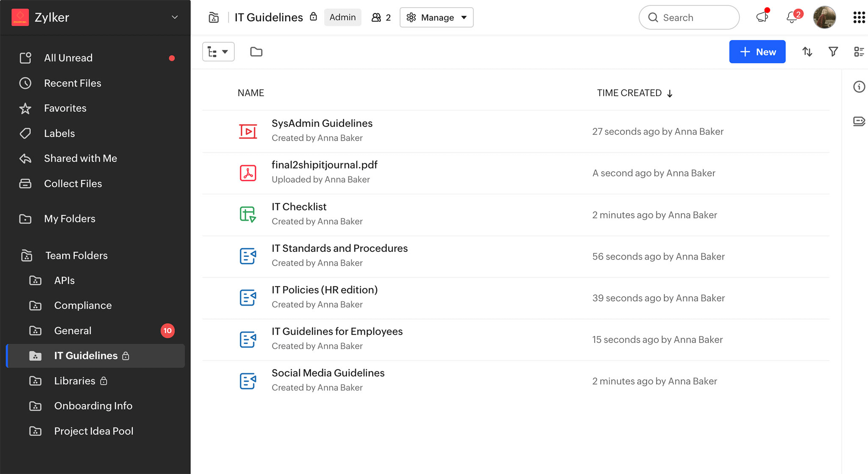Click the new folder icon in toolbar
868x474 pixels.
[256, 52]
